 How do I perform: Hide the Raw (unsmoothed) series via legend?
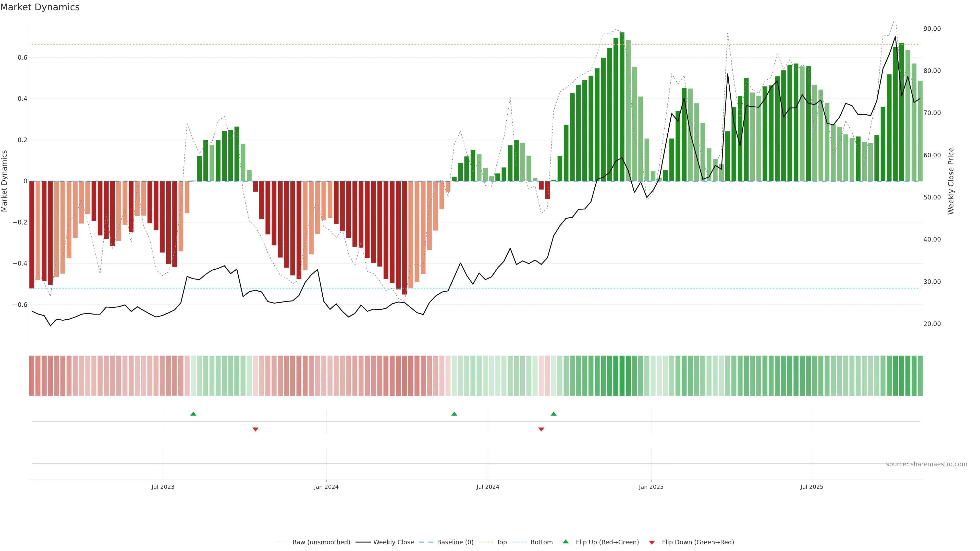coord(321,542)
